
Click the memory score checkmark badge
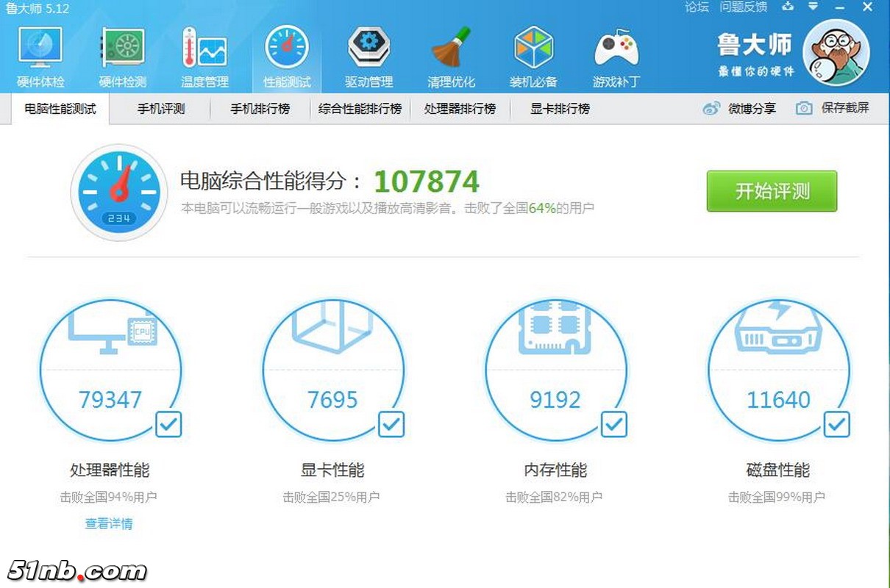613,424
